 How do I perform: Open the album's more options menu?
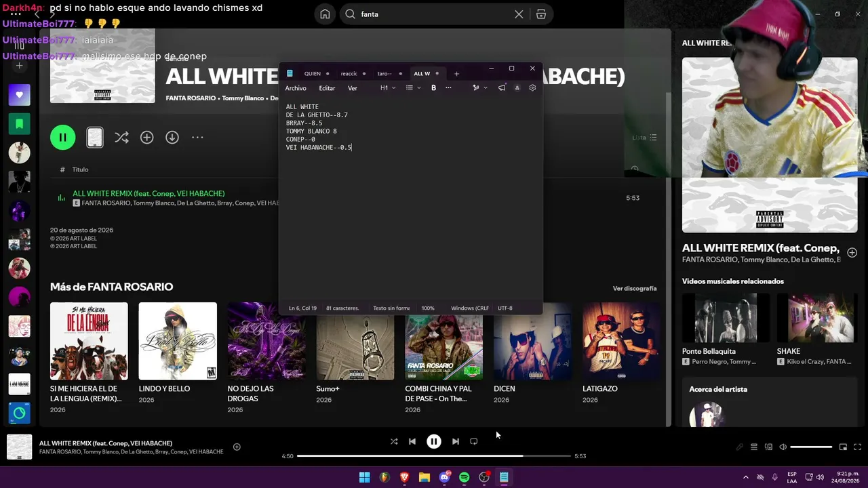point(197,138)
